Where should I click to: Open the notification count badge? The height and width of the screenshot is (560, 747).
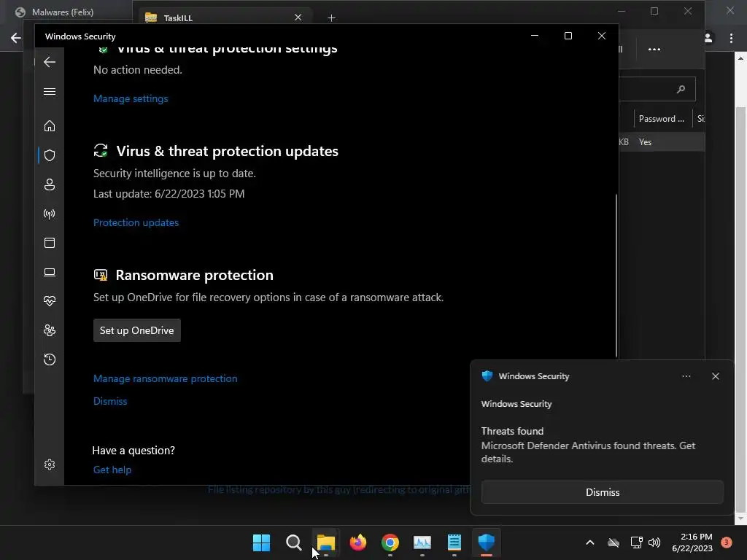[x=727, y=542]
